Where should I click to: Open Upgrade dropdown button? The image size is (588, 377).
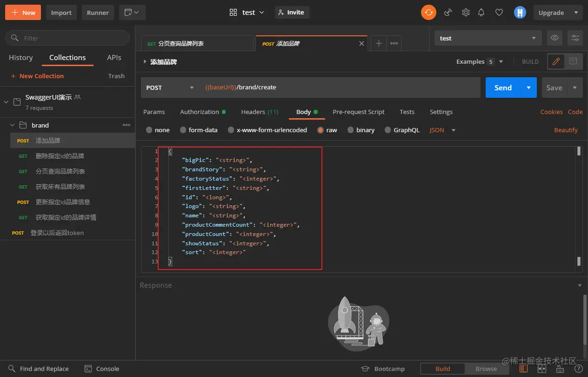[558, 13]
